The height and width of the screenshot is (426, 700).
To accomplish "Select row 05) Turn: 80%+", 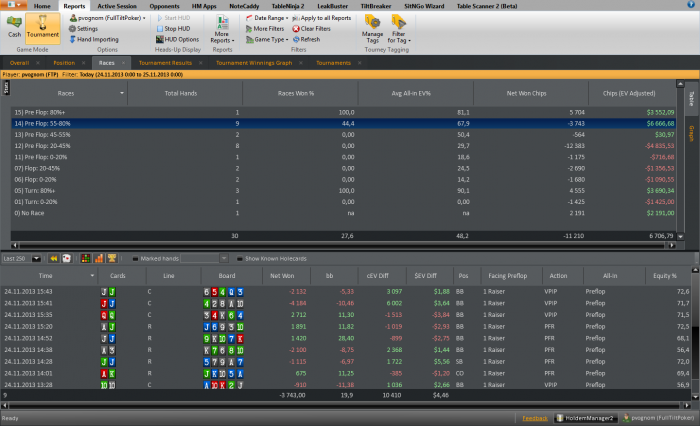I will click(x=343, y=191).
